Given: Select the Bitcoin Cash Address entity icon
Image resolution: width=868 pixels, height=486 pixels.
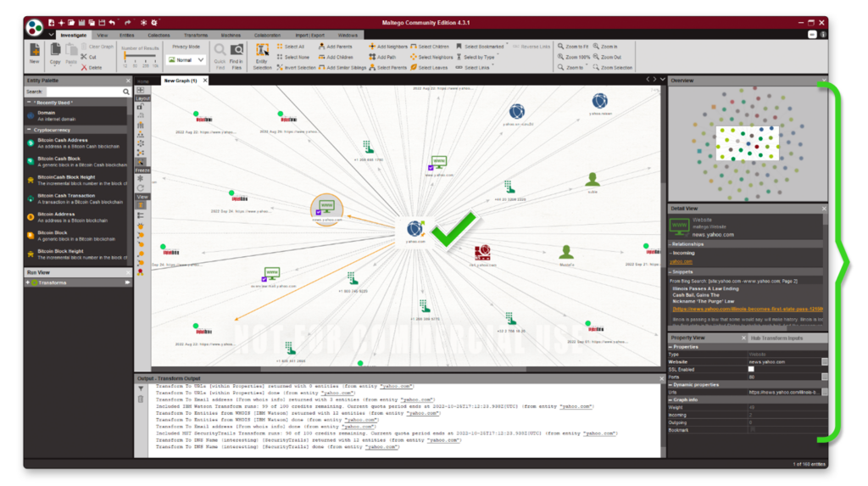Looking at the screenshot, I should click(31, 143).
